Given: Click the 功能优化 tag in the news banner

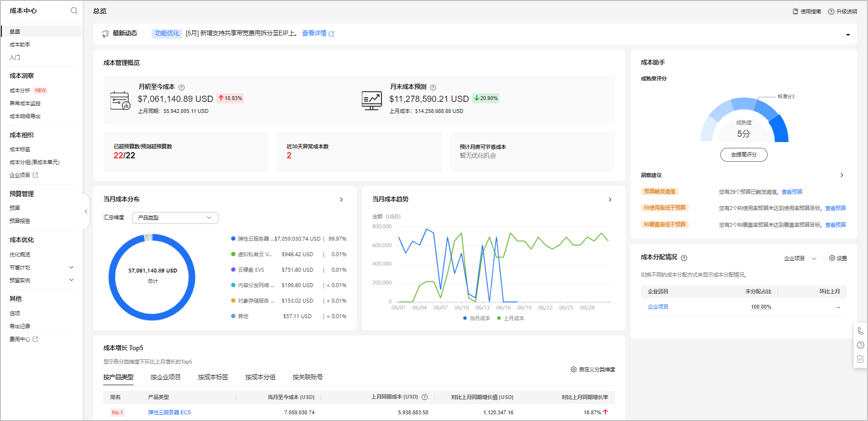Looking at the screenshot, I should tap(167, 33).
